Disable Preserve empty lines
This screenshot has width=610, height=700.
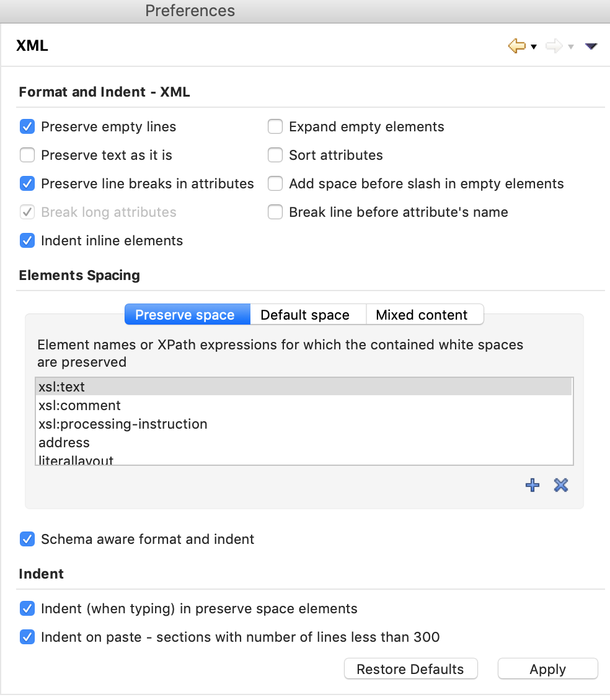click(27, 126)
